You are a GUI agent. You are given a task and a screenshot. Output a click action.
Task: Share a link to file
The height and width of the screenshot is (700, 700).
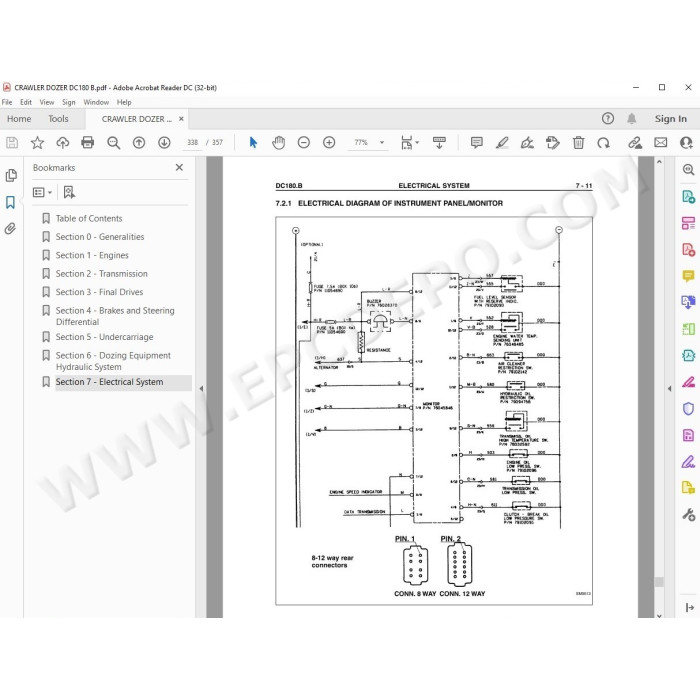coord(635,142)
